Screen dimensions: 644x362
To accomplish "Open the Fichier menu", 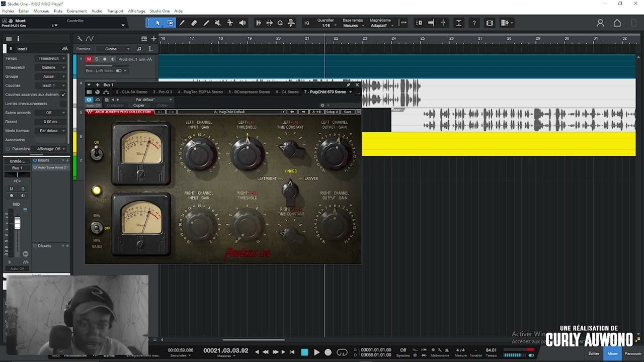I will point(8,11).
